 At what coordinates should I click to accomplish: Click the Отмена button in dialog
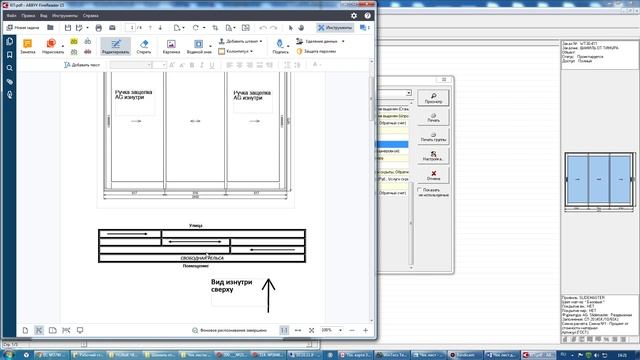(x=433, y=176)
